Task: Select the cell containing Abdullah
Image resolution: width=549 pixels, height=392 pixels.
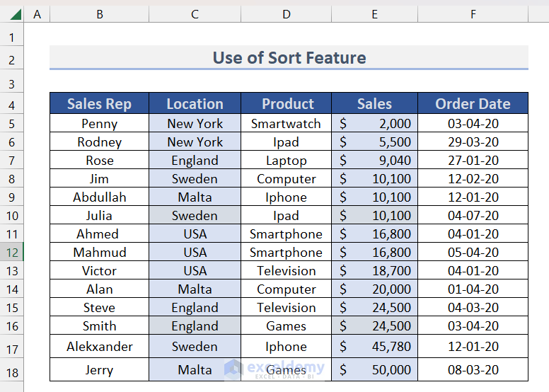Action: point(99,197)
